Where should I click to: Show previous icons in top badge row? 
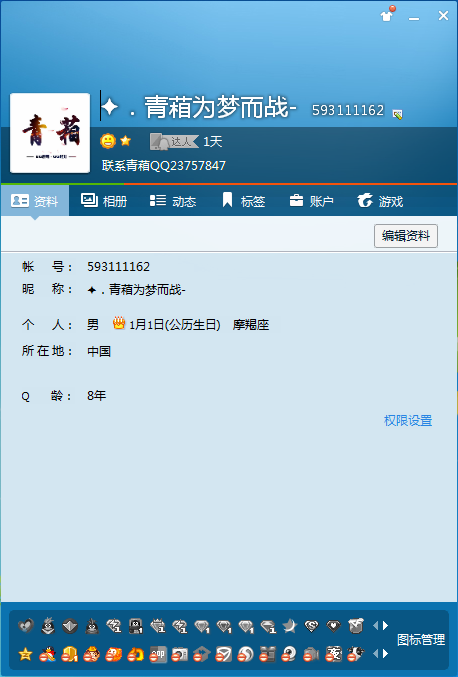click(375, 625)
